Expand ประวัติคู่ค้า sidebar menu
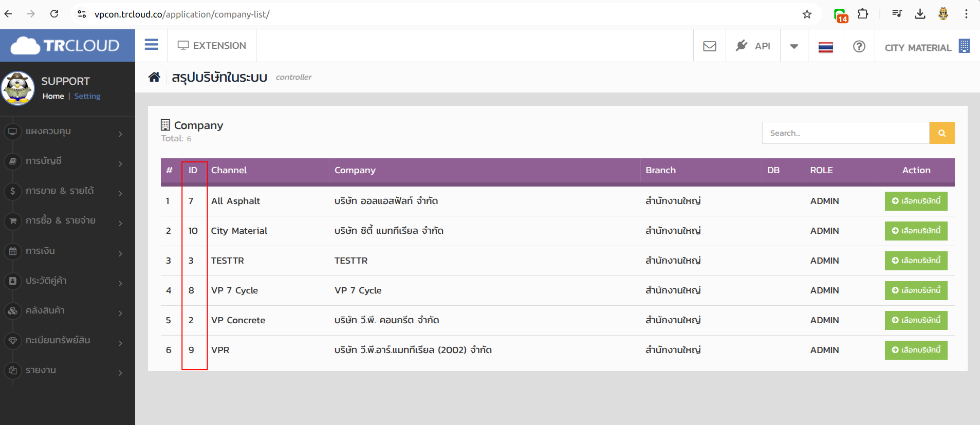This screenshot has width=980, height=425. pos(67,281)
